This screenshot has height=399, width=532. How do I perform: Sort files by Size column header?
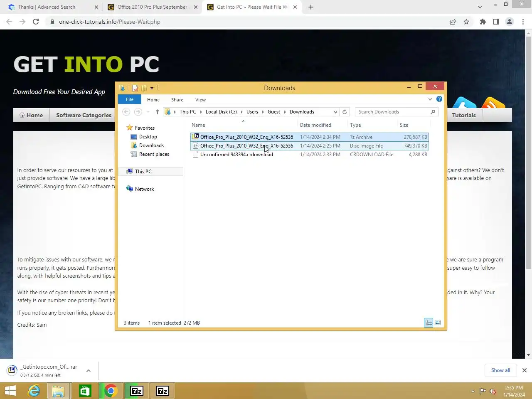click(x=414, y=125)
